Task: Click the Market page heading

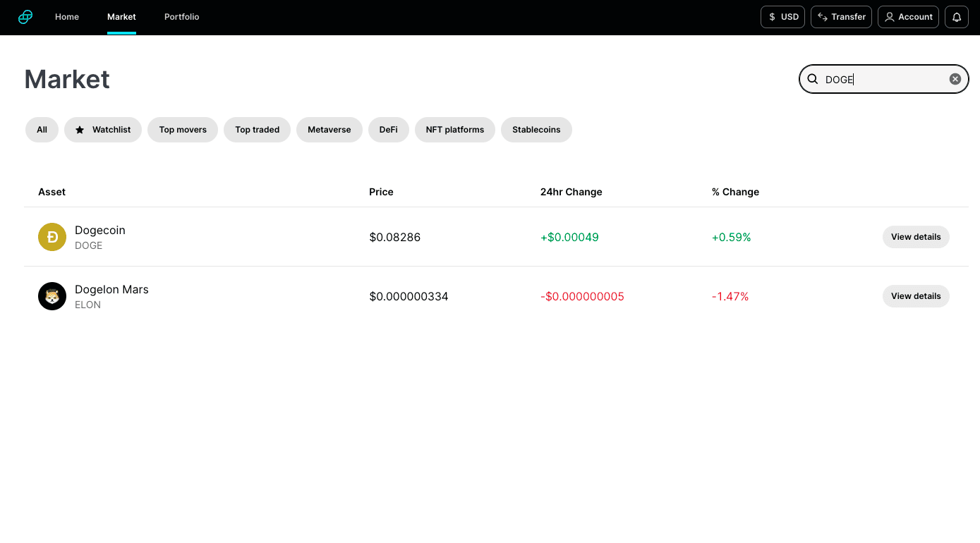Action: pos(67,79)
